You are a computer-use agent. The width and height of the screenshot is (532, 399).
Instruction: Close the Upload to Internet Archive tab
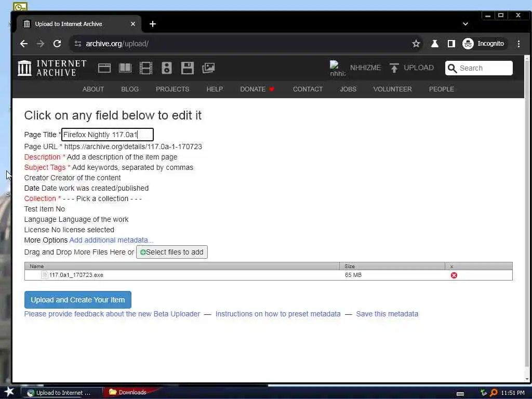tap(132, 24)
